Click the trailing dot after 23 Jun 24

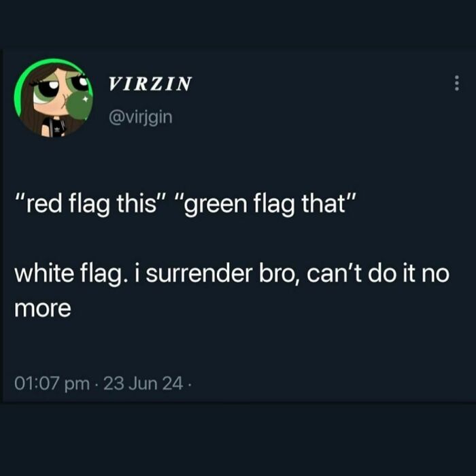[x=189, y=385]
